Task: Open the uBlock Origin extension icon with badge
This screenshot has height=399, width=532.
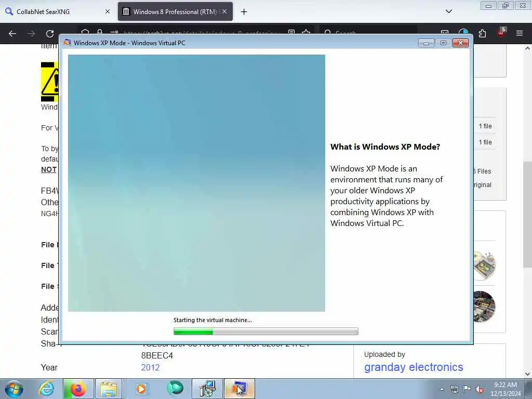Action: point(501,33)
